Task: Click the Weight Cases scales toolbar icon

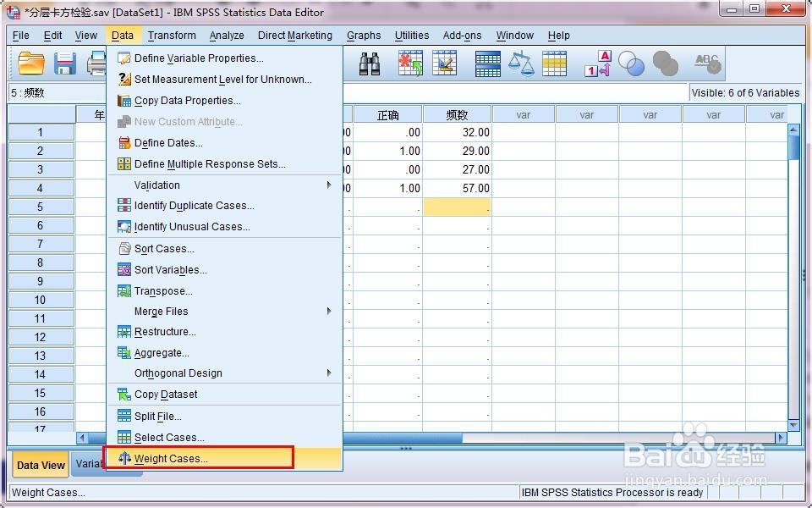Action: (521, 64)
